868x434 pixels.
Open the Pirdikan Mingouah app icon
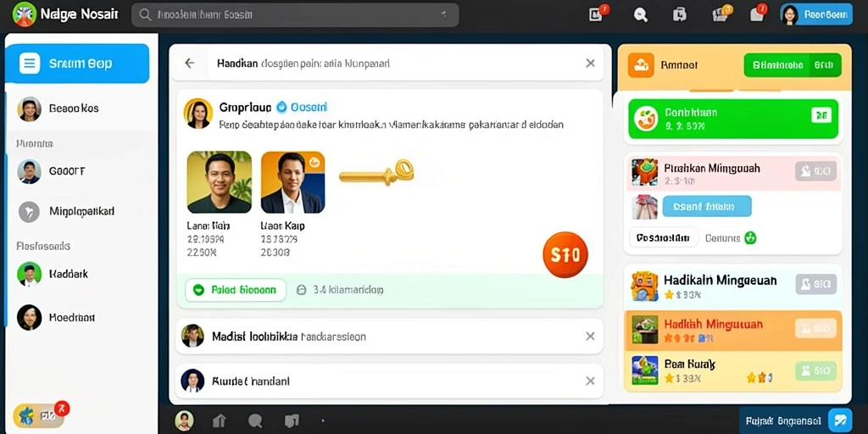(x=645, y=172)
